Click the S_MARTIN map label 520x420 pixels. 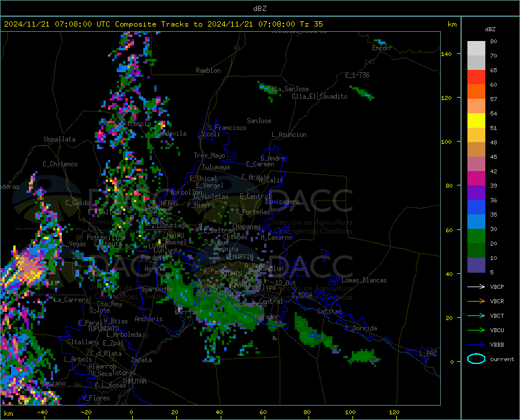tap(239, 257)
